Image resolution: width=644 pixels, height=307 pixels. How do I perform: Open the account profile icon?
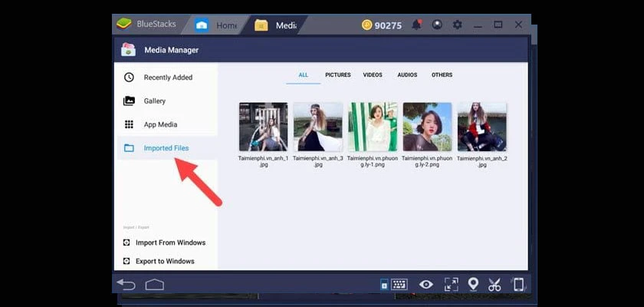[x=437, y=25]
